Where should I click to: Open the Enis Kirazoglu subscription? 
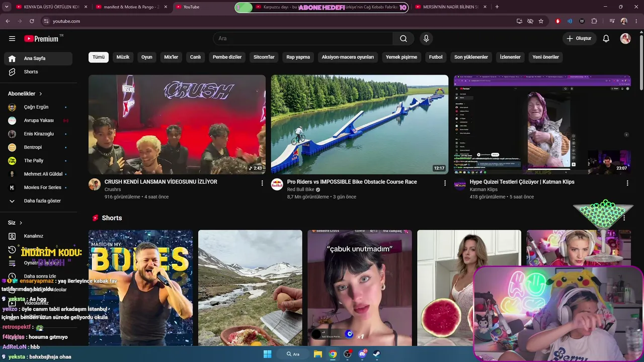point(38,134)
